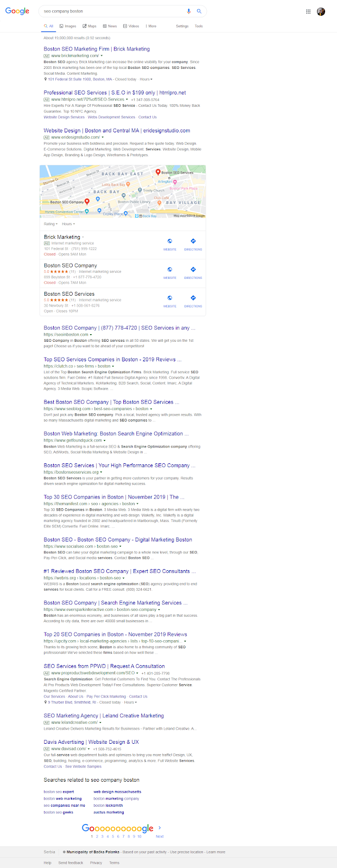Click related search 'boston locksmith'
The image size is (337, 868).
pos(108,806)
